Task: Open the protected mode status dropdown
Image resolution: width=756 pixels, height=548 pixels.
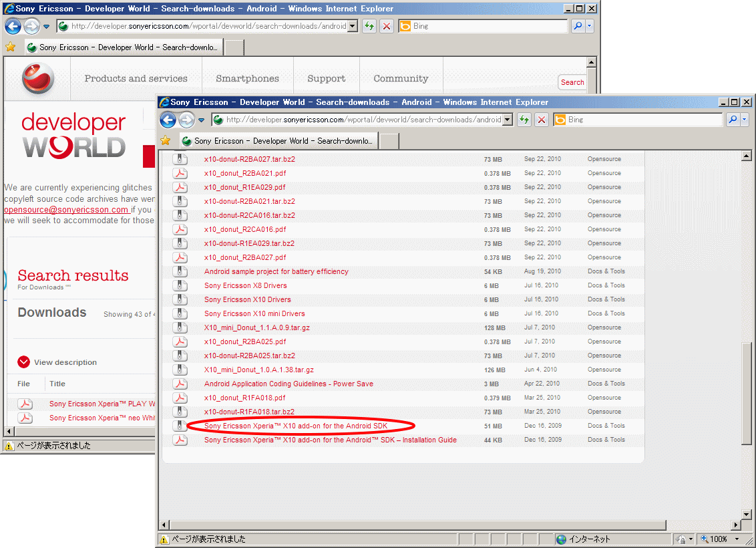Action: point(691,539)
